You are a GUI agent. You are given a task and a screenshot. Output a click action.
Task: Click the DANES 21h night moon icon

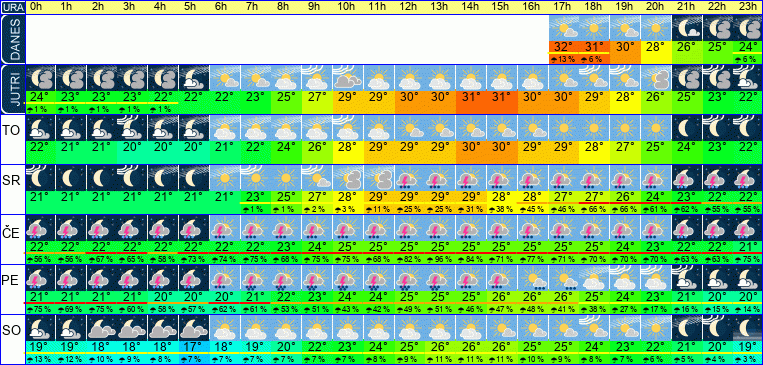687,28
